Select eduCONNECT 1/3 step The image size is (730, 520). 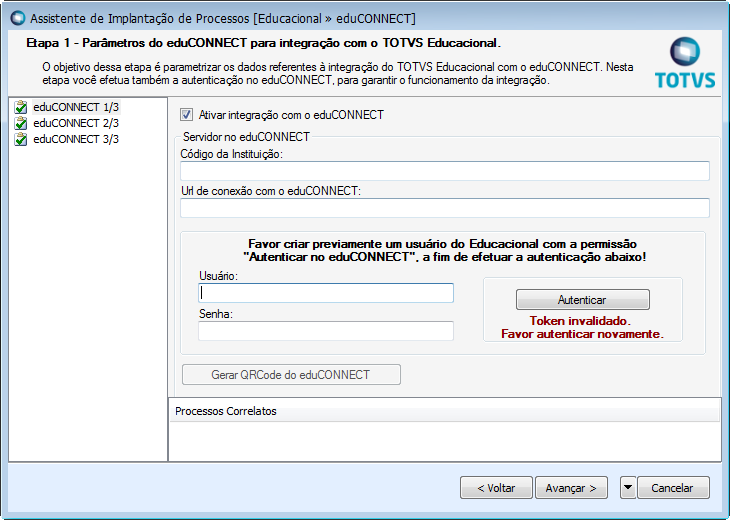(76, 107)
